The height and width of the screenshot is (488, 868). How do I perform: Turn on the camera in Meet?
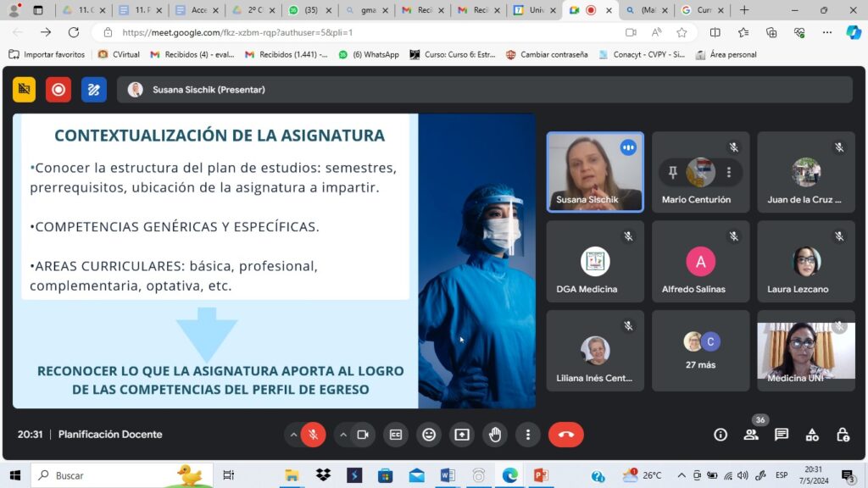coord(363,435)
